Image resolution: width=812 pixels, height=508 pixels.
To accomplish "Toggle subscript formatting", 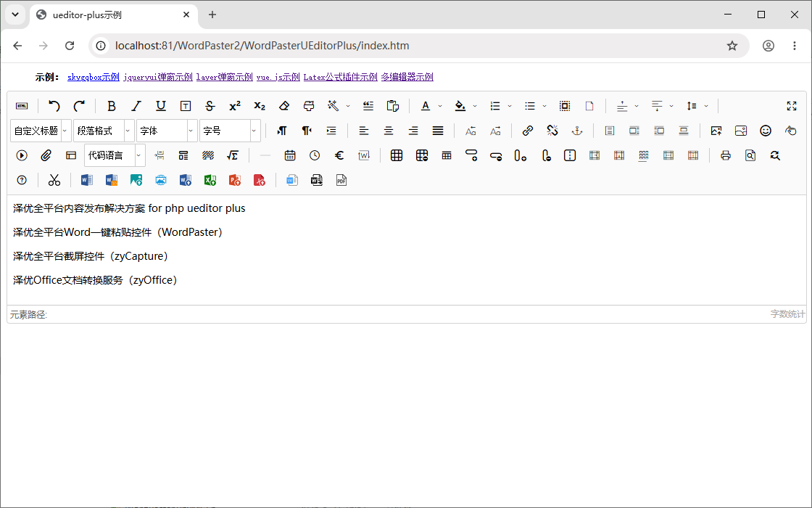I will [x=260, y=106].
